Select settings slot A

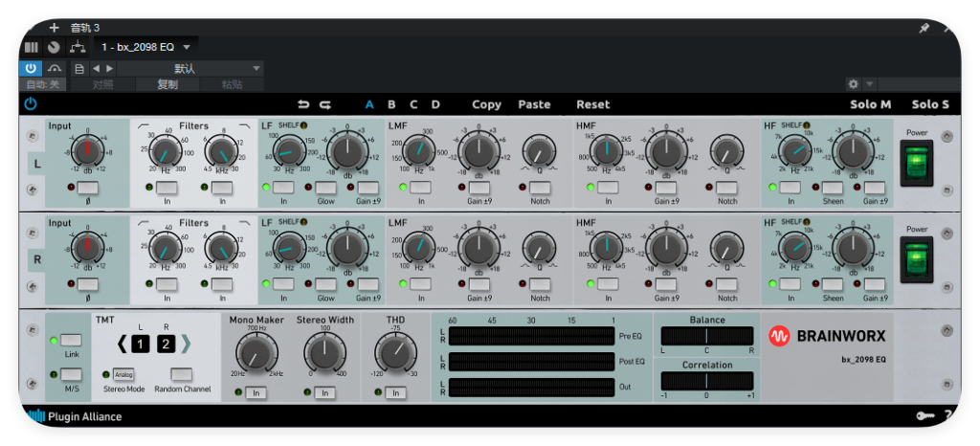click(369, 104)
